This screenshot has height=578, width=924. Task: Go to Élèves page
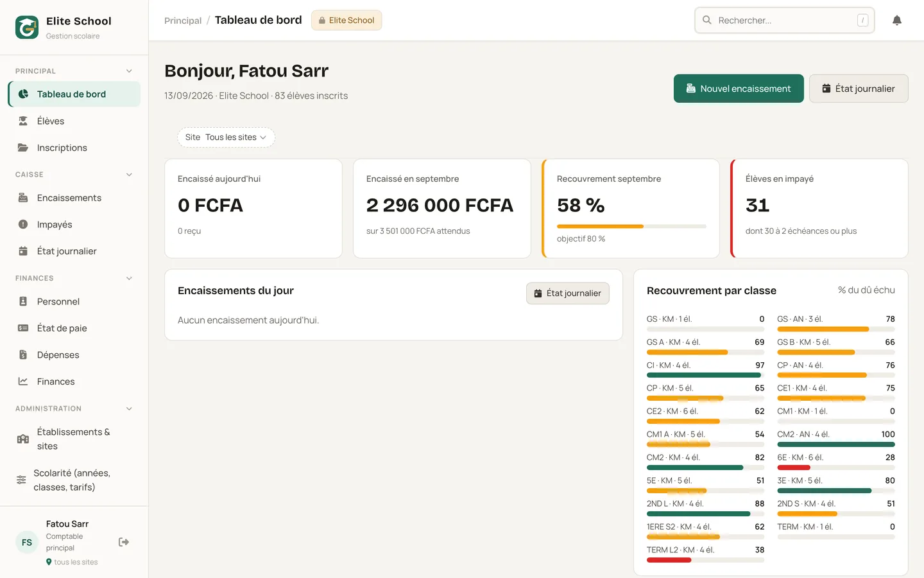pos(74,121)
